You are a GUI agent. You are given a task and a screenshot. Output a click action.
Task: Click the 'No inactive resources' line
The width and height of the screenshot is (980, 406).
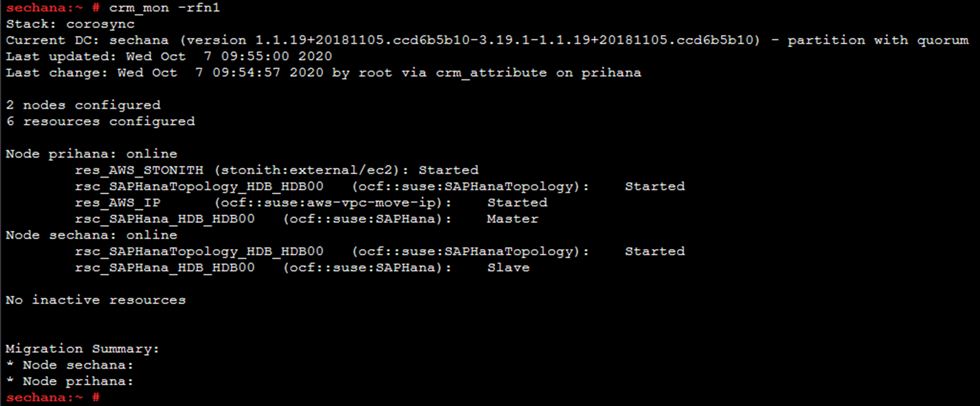click(95, 300)
